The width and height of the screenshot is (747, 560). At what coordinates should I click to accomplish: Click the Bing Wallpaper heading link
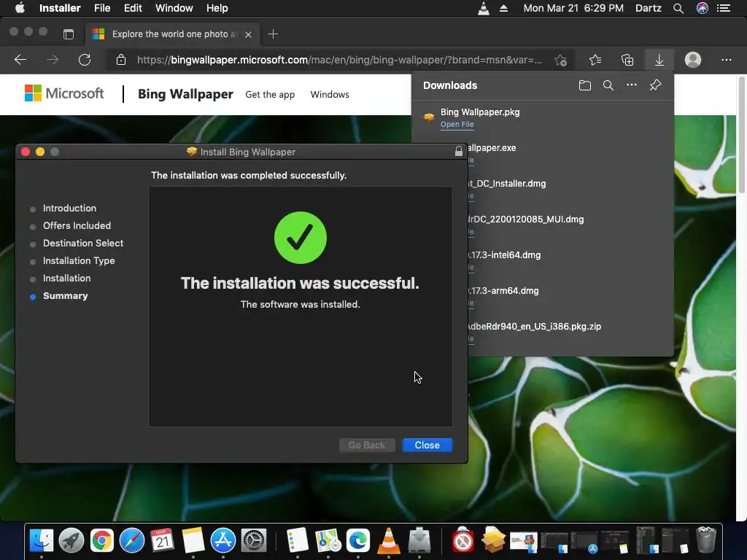(x=185, y=94)
